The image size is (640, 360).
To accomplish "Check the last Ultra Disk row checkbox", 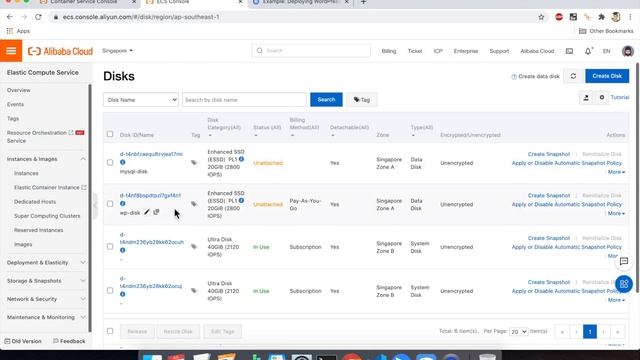I will pyautogui.click(x=110, y=291).
